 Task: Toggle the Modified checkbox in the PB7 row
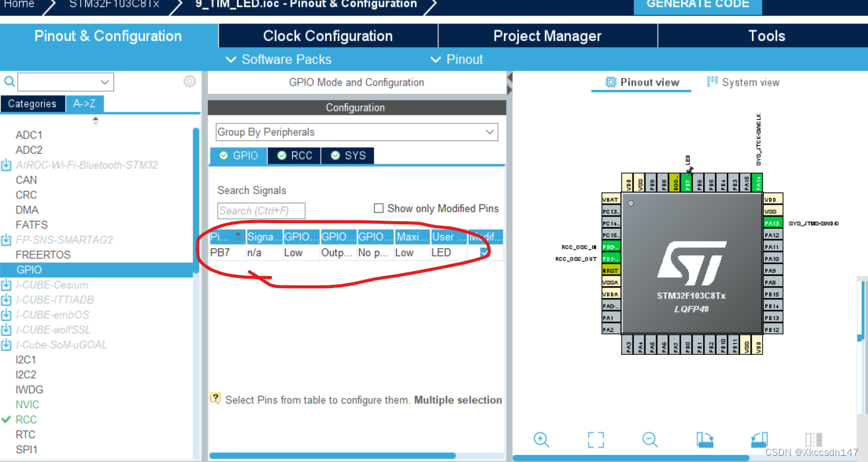click(x=484, y=252)
